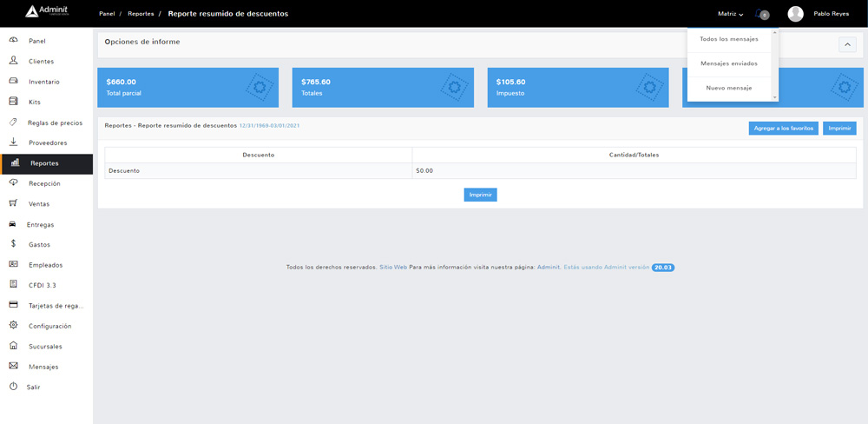The height and width of the screenshot is (424, 868).
Task: Click the Proveedores download icon
Action: tap(13, 142)
